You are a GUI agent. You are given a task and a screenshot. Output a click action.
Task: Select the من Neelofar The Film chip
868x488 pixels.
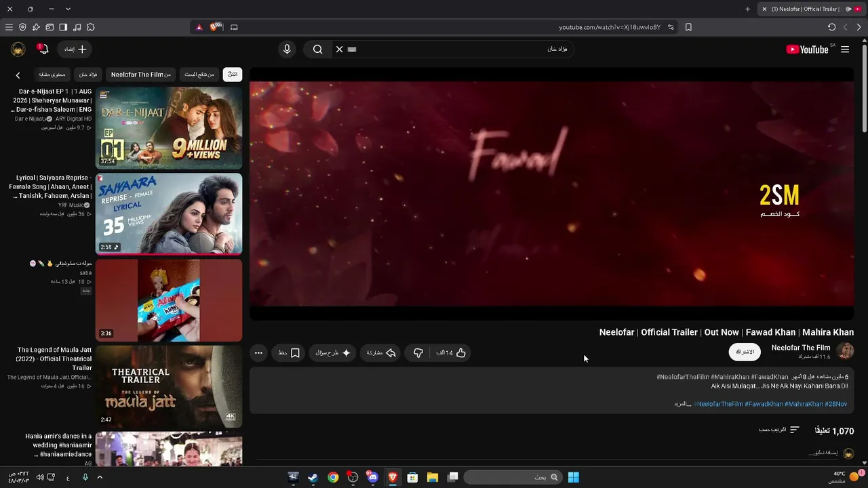tap(141, 75)
